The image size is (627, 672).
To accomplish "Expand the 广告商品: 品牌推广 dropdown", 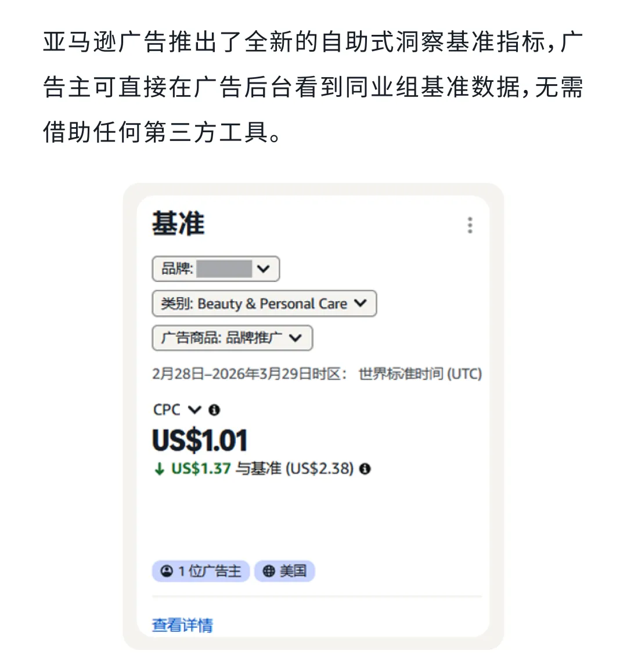I will 232,338.
